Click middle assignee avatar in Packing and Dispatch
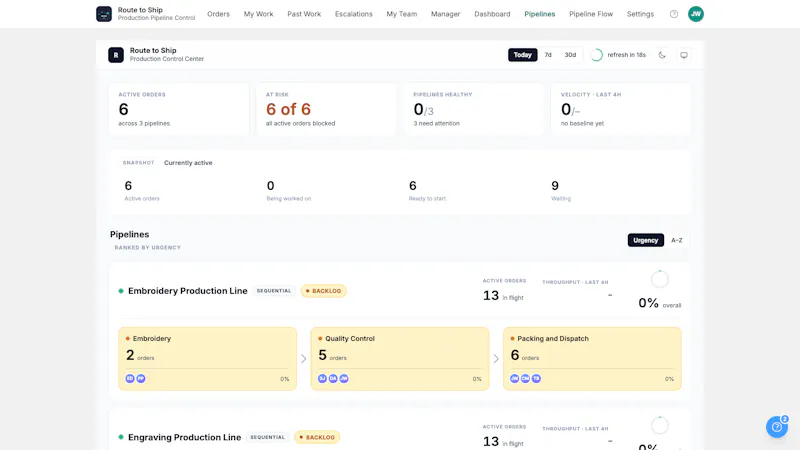800x450 pixels. (x=526, y=379)
